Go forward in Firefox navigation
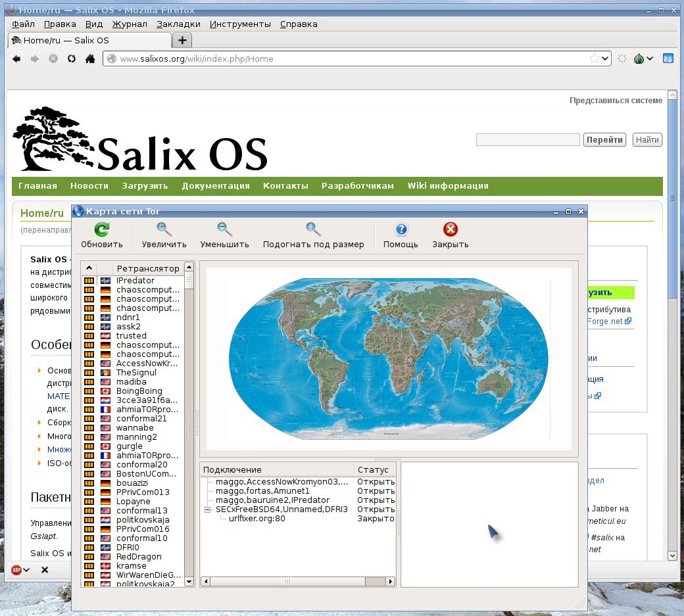684x616 pixels. (34, 59)
